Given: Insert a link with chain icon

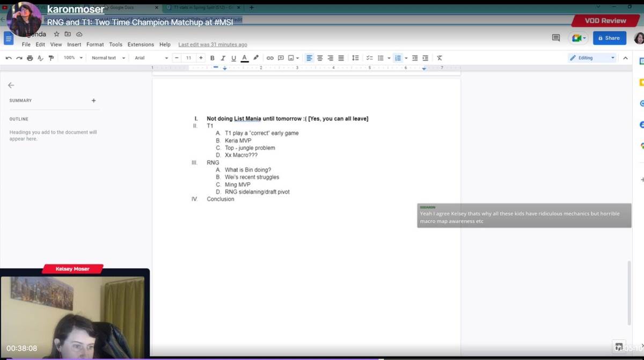Looking at the screenshot, I should click(270, 58).
